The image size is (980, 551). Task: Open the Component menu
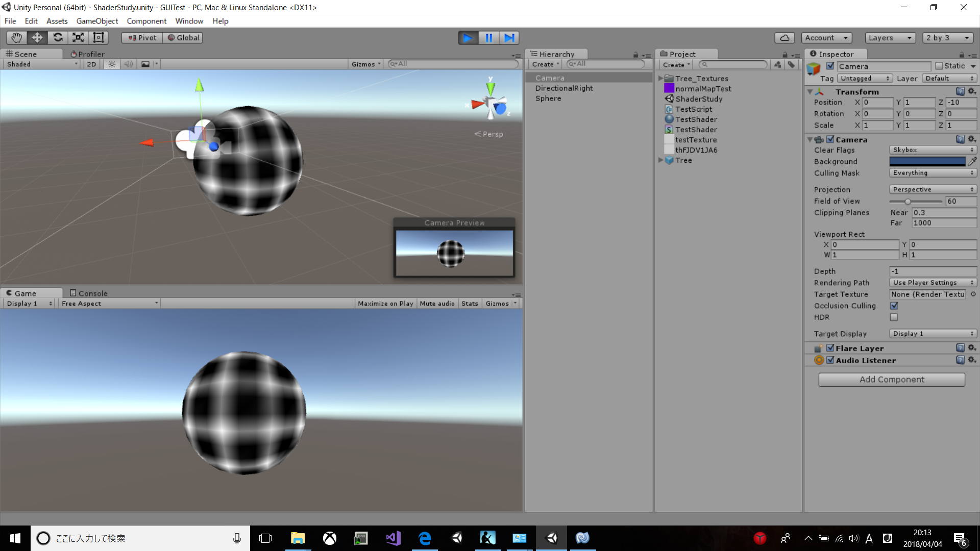pos(146,21)
